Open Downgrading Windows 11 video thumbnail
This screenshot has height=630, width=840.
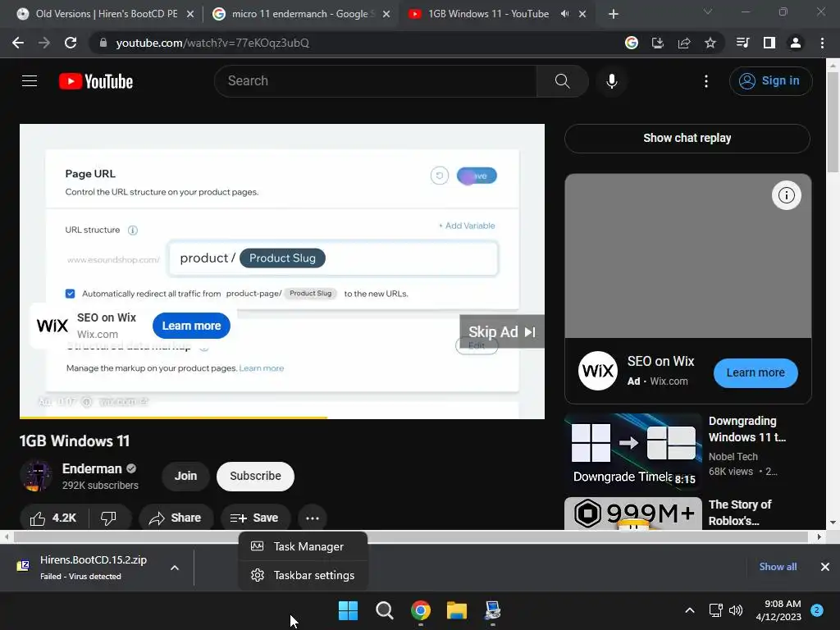point(633,452)
